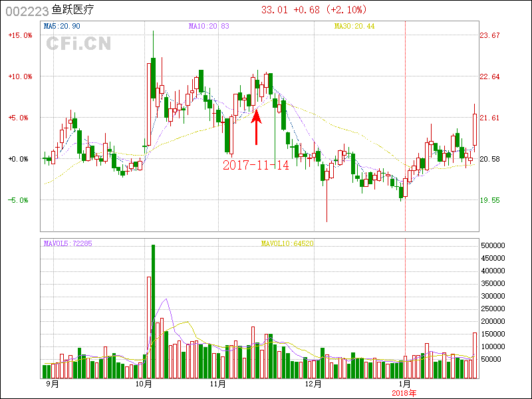This screenshot has width=532, height=399.
Task: Select the MAVOL10:64520 volume label
Action: pyautogui.click(x=287, y=243)
